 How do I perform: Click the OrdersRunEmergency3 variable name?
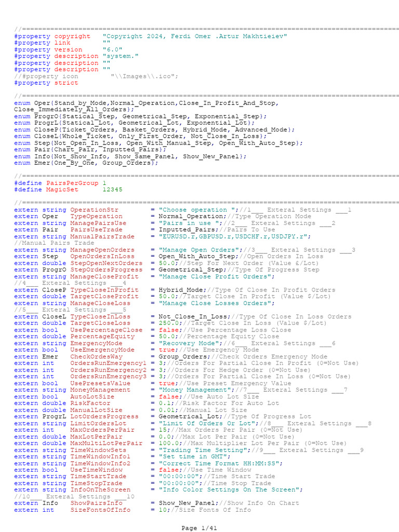(x=108, y=377)
